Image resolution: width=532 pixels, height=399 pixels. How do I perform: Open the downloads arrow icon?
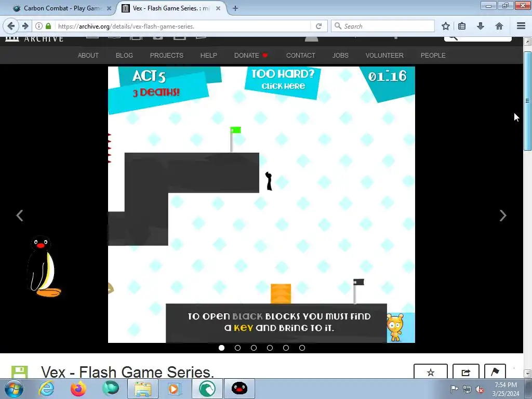click(481, 26)
